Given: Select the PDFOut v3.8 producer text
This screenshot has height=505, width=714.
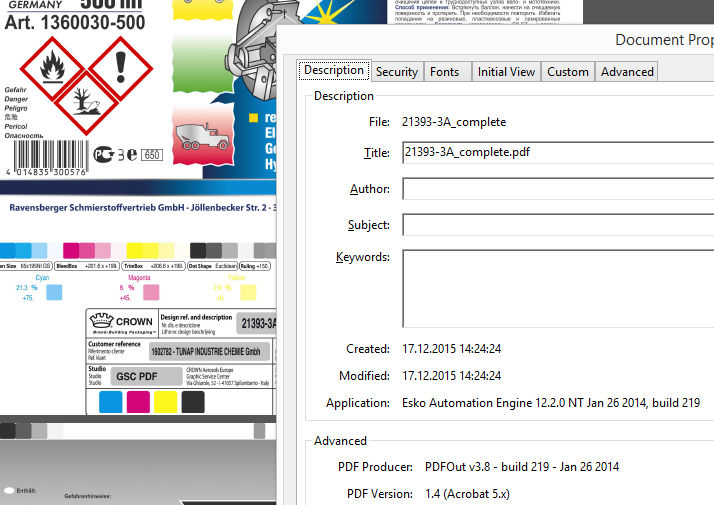Looking at the screenshot, I should [x=522, y=467].
